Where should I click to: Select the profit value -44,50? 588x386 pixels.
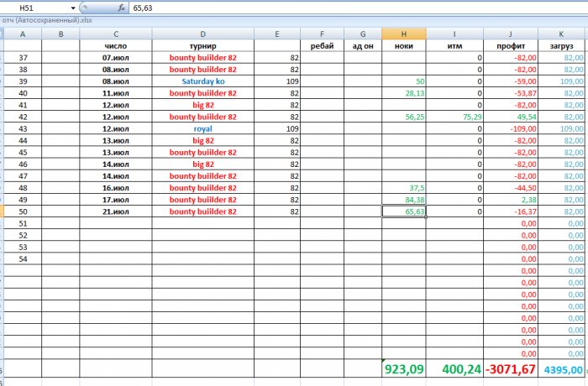pyautogui.click(x=511, y=188)
